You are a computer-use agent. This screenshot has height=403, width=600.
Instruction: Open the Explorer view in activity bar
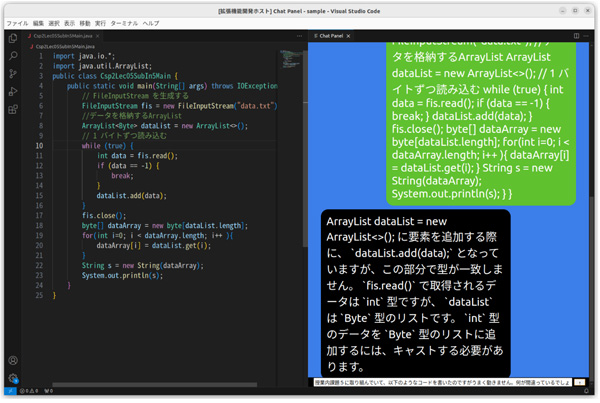(13, 38)
